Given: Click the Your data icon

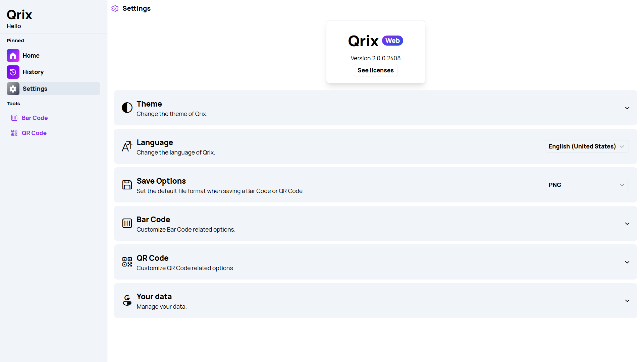Looking at the screenshot, I should coord(127,301).
